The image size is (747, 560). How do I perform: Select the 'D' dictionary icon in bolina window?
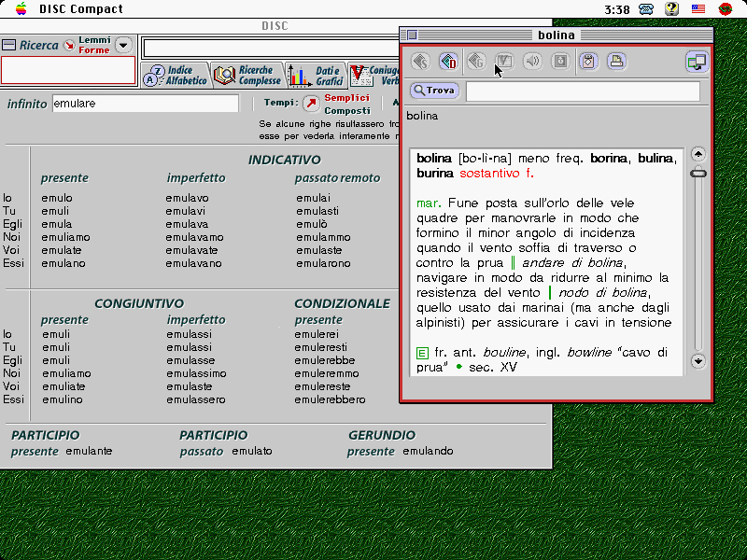(x=448, y=62)
